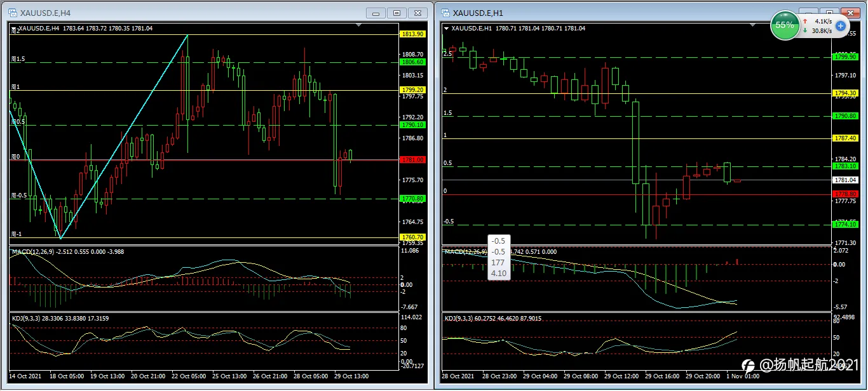This screenshot has height=391, width=868.
Task: Click the XAUUSD.E,H1 window chart icon
Action: (x=445, y=13)
